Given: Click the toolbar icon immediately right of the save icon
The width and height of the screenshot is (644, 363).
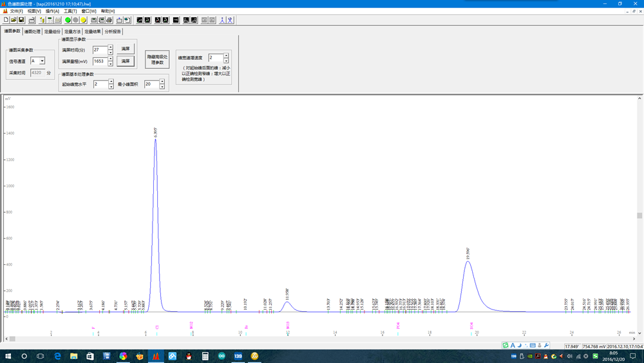Looking at the screenshot, I should click(x=32, y=20).
